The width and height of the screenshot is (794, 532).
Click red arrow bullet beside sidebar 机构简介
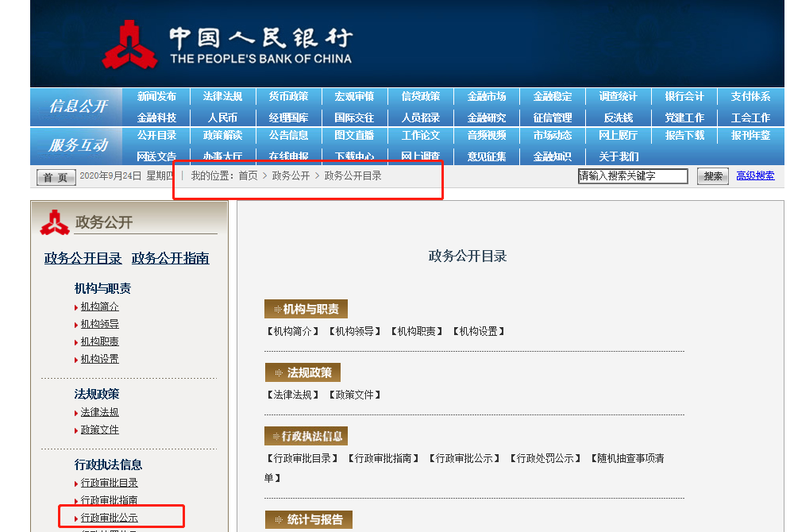(75, 307)
